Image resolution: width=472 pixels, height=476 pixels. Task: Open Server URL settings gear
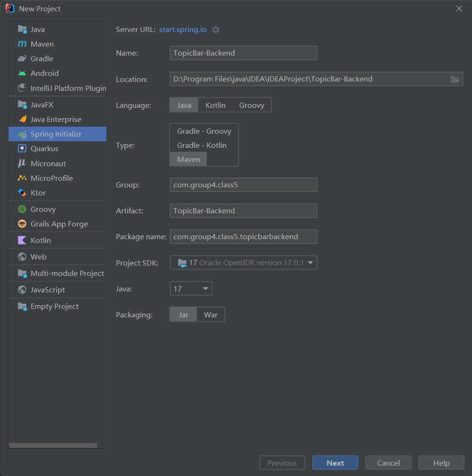point(216,30)
